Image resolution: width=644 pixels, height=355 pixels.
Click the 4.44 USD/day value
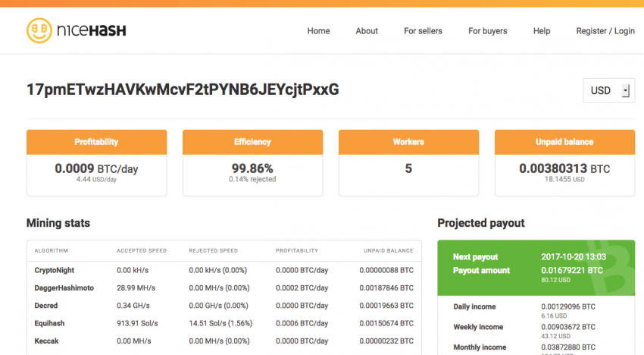pyautogui.click(x=96, y=179)
